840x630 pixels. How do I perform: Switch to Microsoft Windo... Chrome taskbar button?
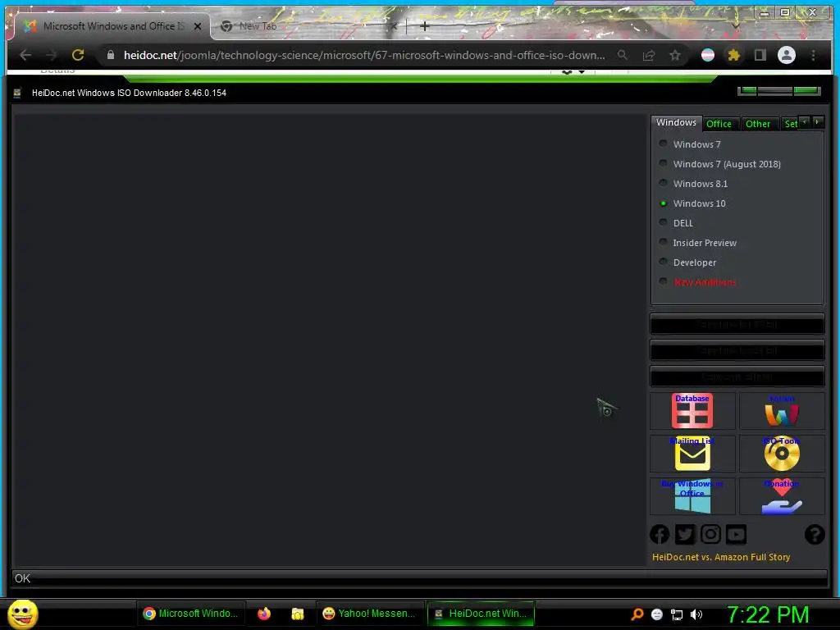(x=191, y=614)
